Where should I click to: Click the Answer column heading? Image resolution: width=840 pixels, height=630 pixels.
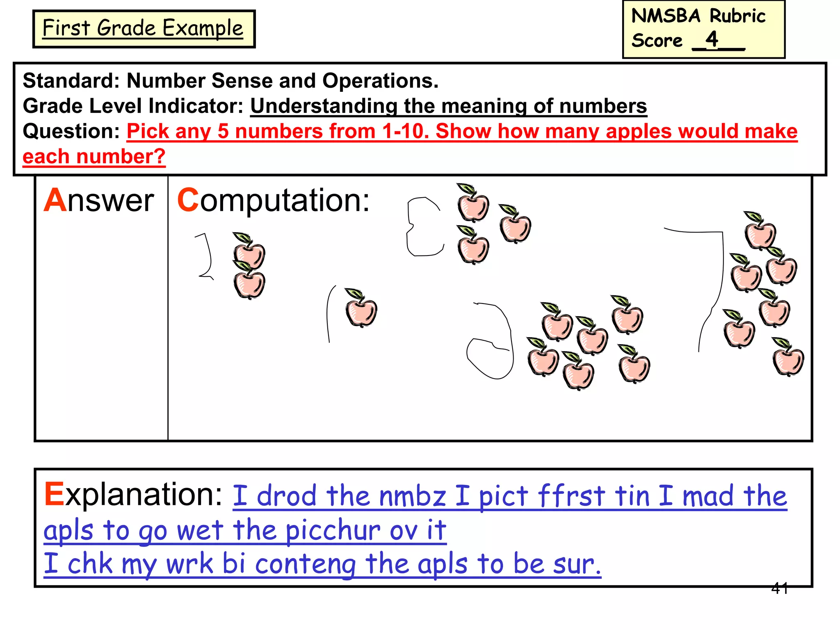99,201
